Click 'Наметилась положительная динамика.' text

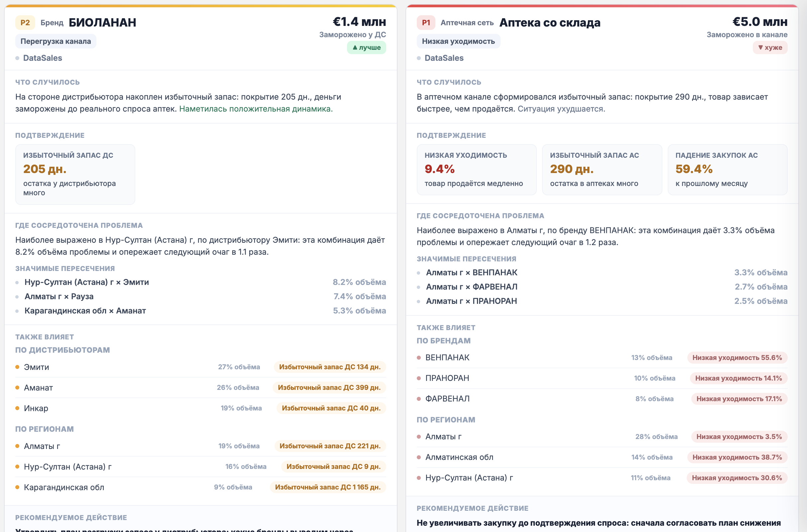point(256,109)
